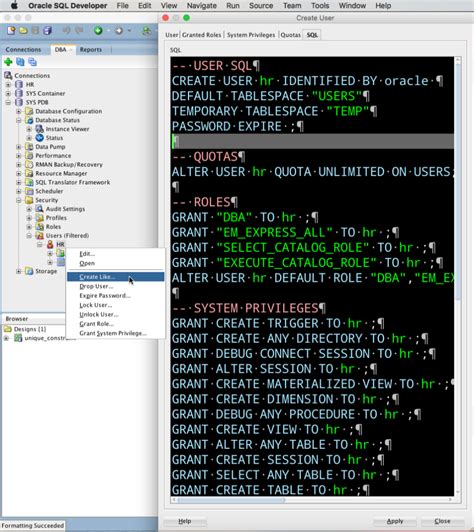The image size is (474, 532).
Task: Click the HR user icon under Users
Action: coord(50,244)
